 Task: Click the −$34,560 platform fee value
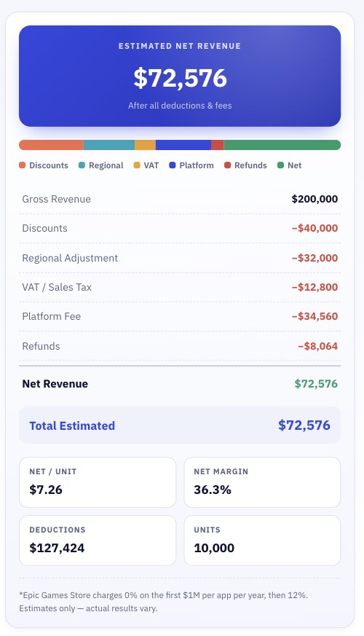click(314, 316)
